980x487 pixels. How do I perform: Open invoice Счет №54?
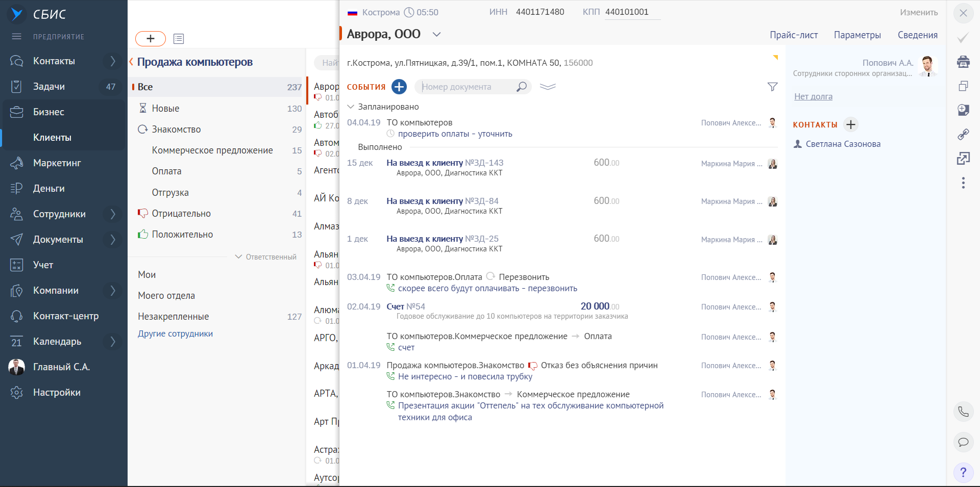coord(406,307)
